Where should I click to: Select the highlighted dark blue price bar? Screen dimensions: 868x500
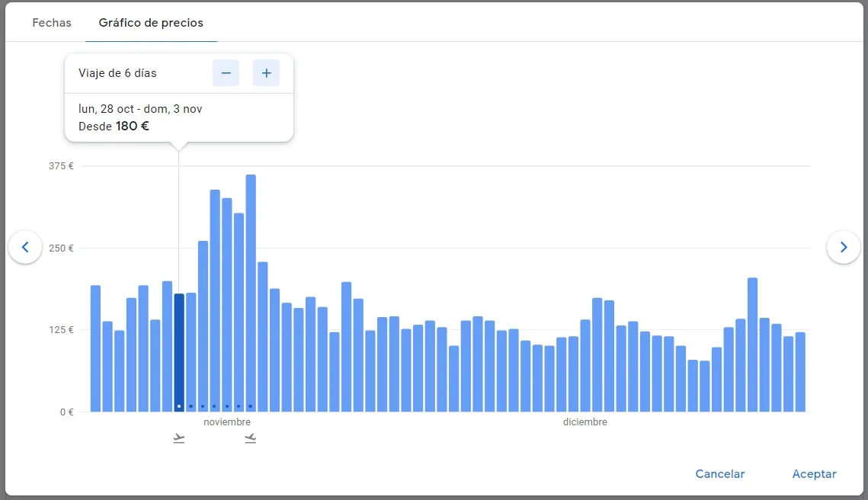(x=179, y=351)
